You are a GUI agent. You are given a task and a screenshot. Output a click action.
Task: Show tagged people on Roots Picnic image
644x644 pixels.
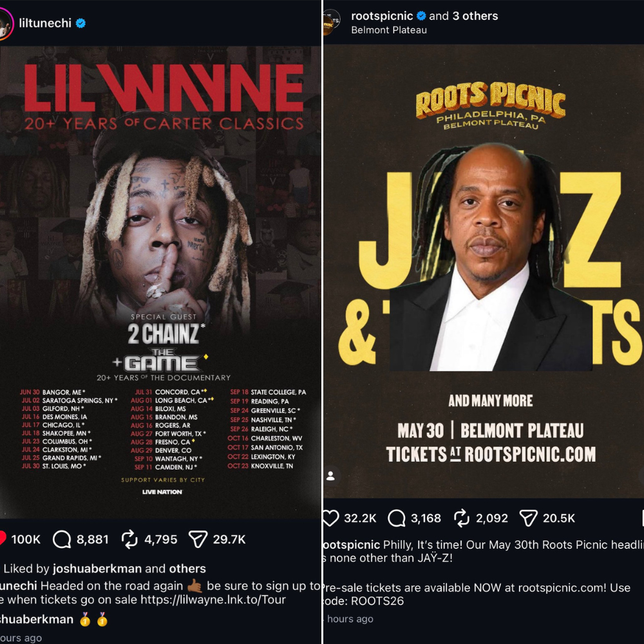[330, 476]
